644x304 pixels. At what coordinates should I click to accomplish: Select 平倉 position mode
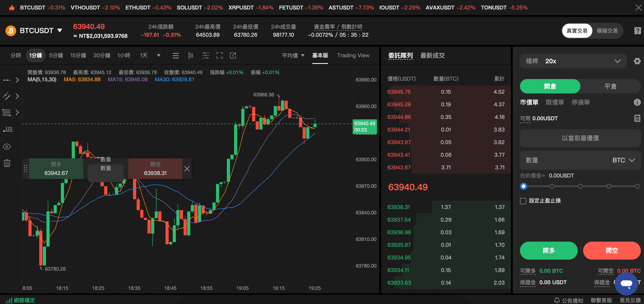610,86
